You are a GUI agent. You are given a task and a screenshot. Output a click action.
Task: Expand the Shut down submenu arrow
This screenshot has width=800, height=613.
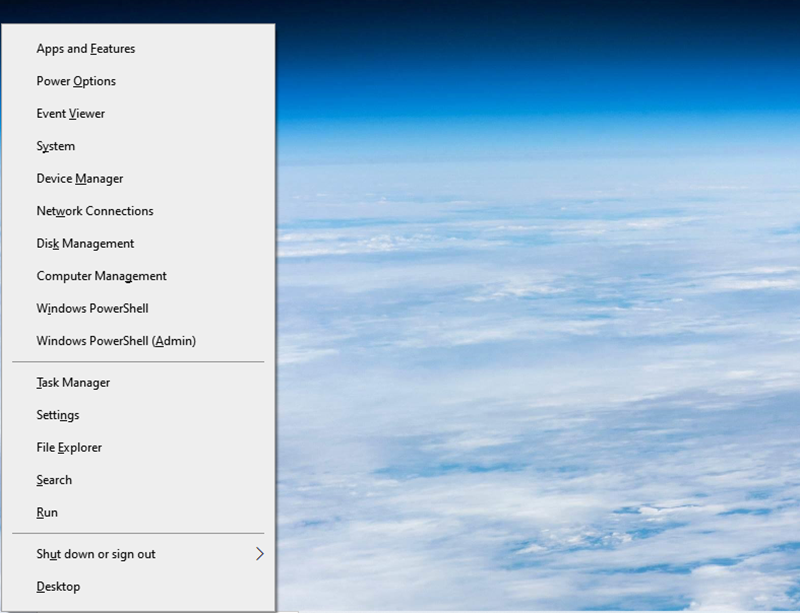pyautogui.click(x=259, y=554)
